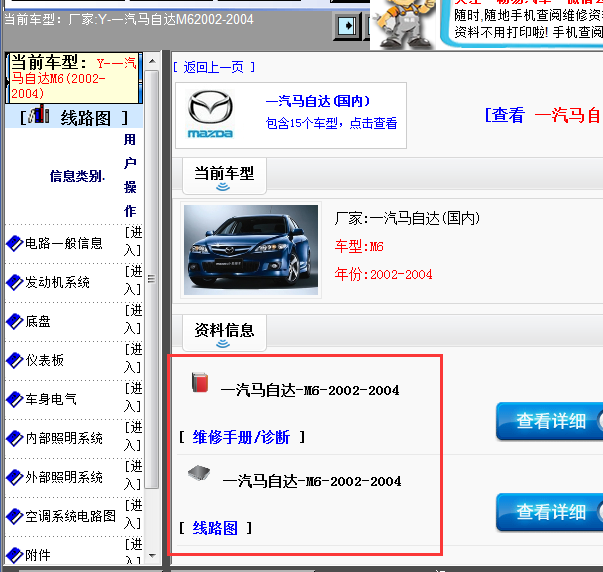Open the red book icon for repair manual
Image resolution: width=603 pixels, height=572 pixels.
click(200, 382)
